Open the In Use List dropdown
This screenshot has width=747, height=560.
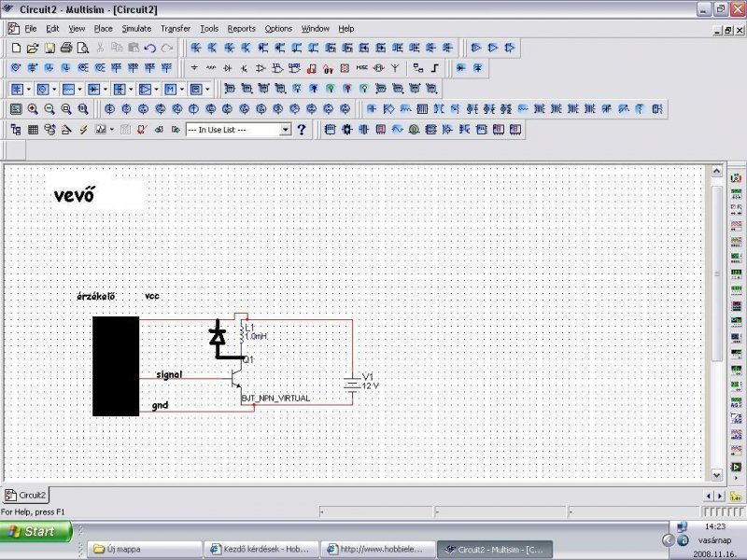click(286, 130)
